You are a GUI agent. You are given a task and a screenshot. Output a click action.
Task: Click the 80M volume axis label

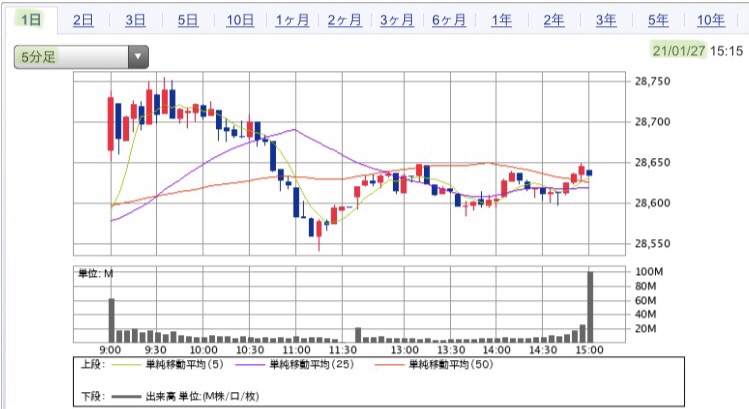pyautogui.click(x=645, y=286)
